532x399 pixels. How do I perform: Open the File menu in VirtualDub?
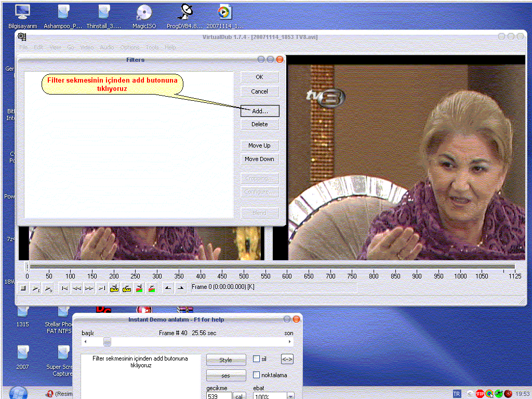tap(23, 47)
